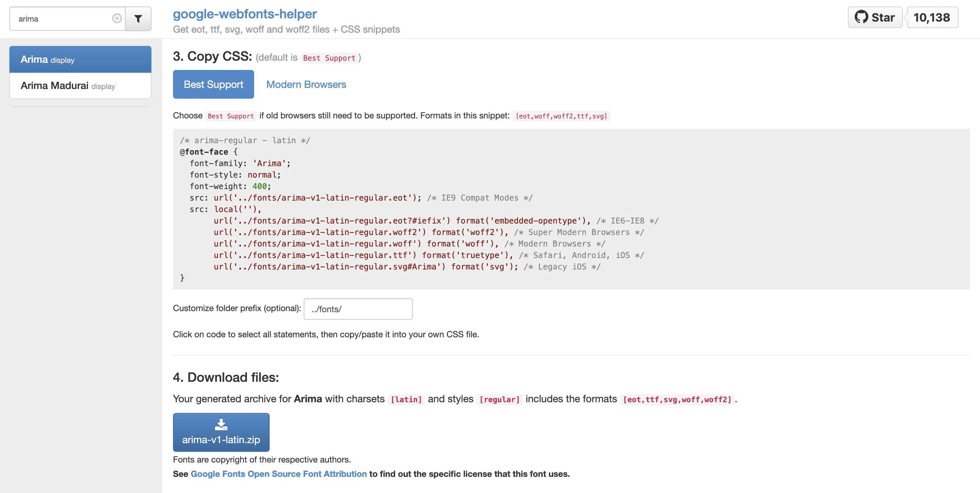Select Arima in the font list
This screenshot has height=493, width=980.
(x=80, y=59)
